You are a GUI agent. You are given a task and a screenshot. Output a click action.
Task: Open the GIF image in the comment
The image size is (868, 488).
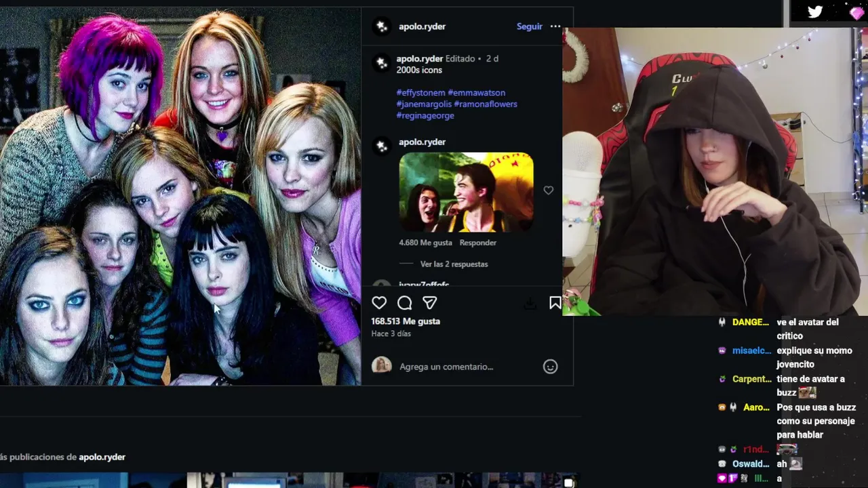[466, 192]
